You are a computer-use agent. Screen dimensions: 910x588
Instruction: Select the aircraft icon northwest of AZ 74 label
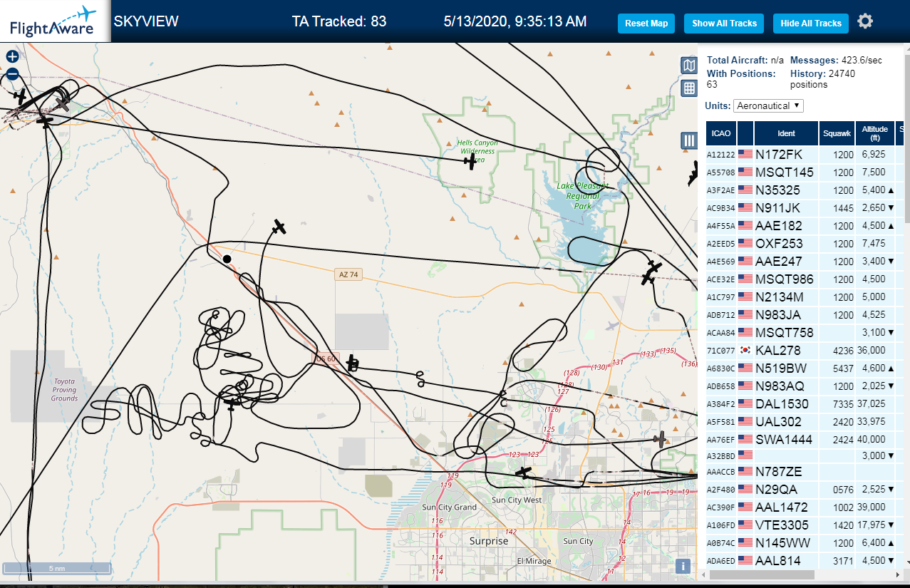tap(279, 227)
